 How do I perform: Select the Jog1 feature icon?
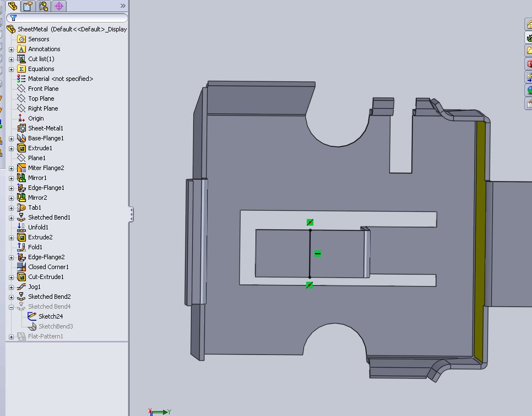pyautogui.click(x=21, y=287)
